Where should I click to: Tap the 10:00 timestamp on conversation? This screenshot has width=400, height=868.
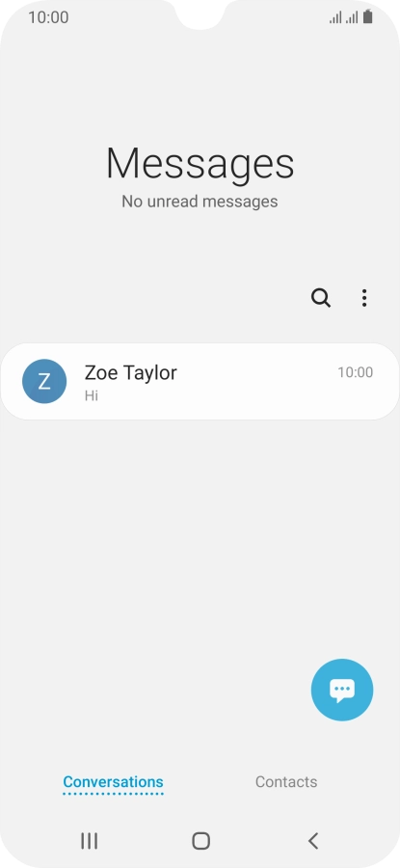point(356,372)
